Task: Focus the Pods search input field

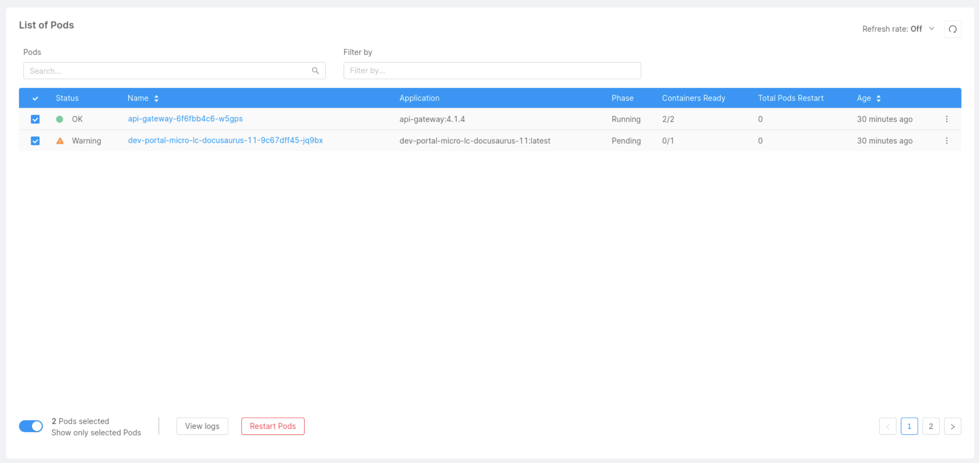Action: point(167,71)
